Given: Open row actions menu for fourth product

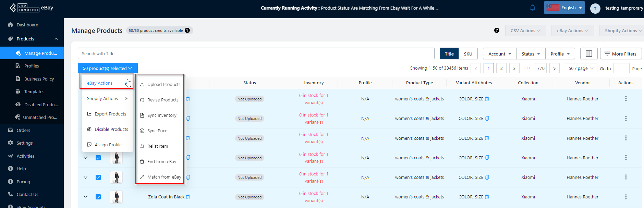Looking at the screenshot, I should click(x=626, y=158).
